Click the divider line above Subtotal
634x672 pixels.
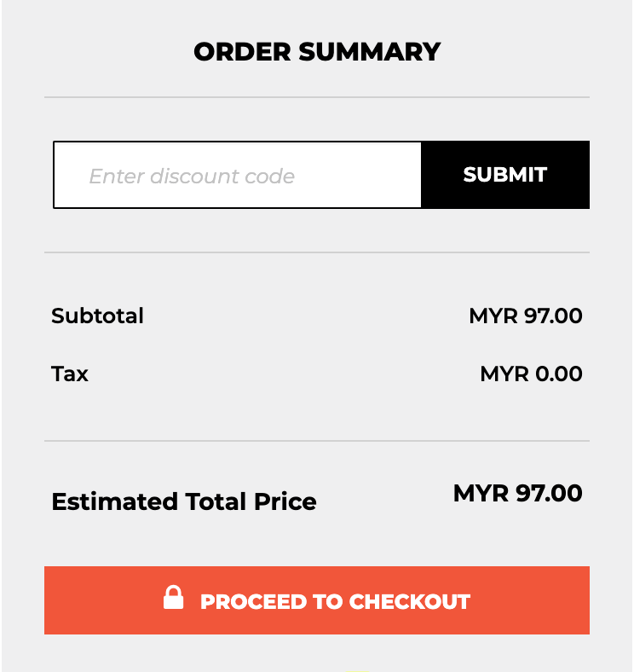pos(317,252)
